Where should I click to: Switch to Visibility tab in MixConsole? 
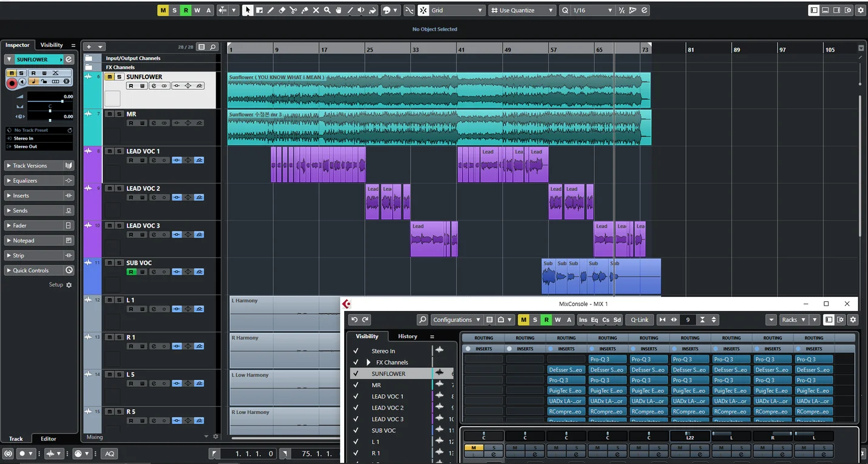367,336
